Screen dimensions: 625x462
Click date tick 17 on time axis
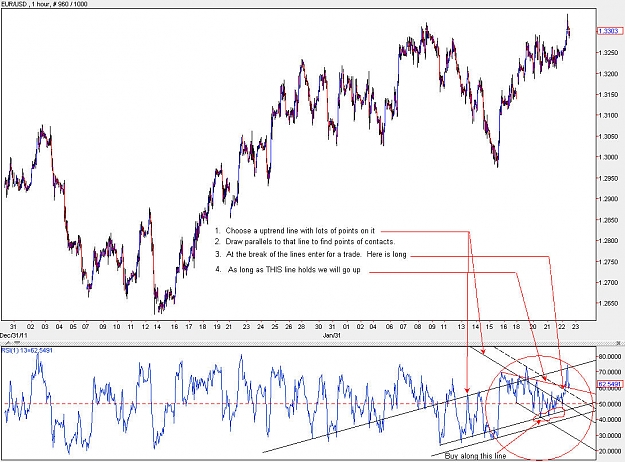188,327
